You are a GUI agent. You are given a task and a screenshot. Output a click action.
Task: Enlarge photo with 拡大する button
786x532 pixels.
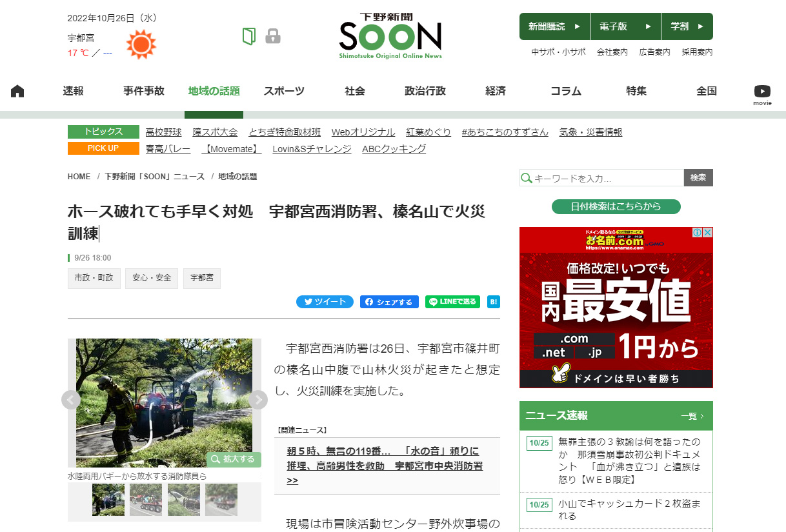coord(234,460)
